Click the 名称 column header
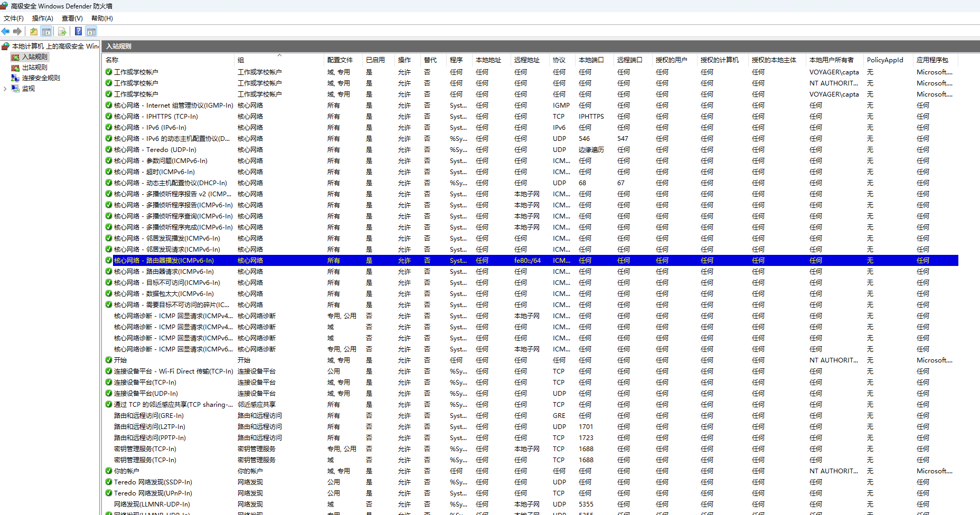Screen dimensions: 980x515 (x=112, y=60)
